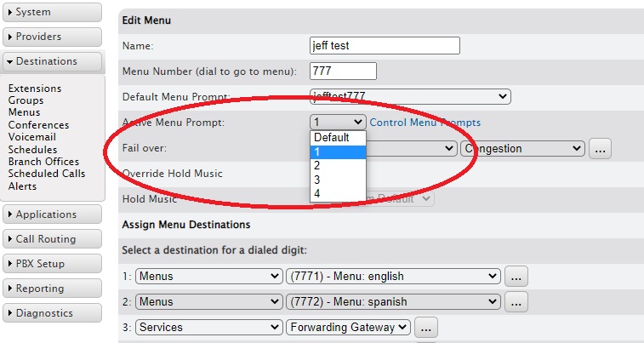Click ellipsis button next to Forwarding Gateway
The image size is (644, 343).
tap(426, 327)
